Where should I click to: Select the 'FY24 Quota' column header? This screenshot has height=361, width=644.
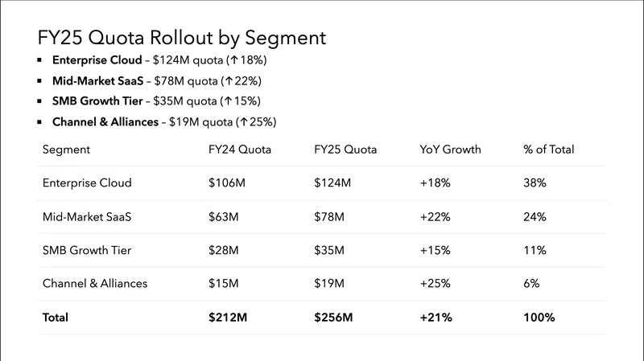pyautogui.click(x=239, y=150)
